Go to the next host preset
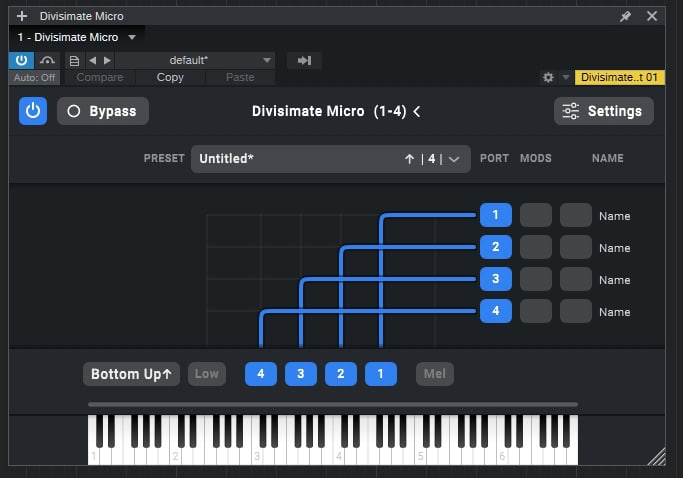The image size is (683, 478). tap(107, 61)
